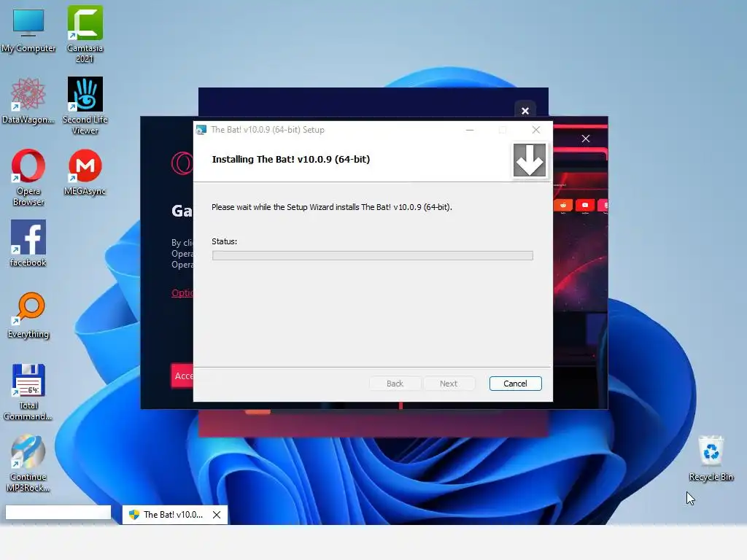The height and width of the screenshot is (560, 747).
Task: Click the installer download arrow logo
Action: pyautogui.click(x=530, y=160)
